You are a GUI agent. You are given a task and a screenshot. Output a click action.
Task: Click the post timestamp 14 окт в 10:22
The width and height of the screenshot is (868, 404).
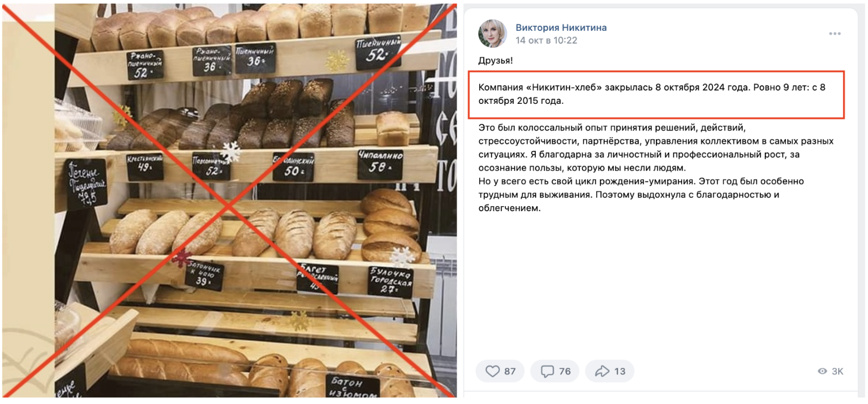pyautogui.click(x=546, y=40)
